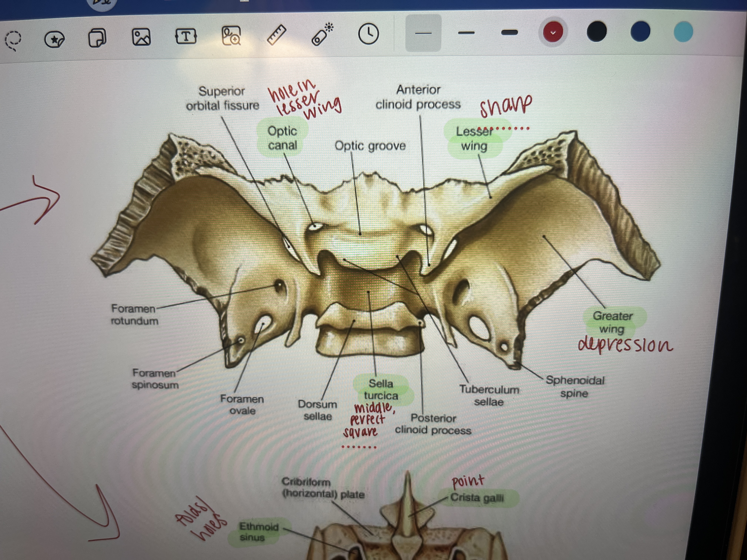This screenshot has width=747, height=560.
Task: Select the sticky note tool
Action: tap(97, 37)
